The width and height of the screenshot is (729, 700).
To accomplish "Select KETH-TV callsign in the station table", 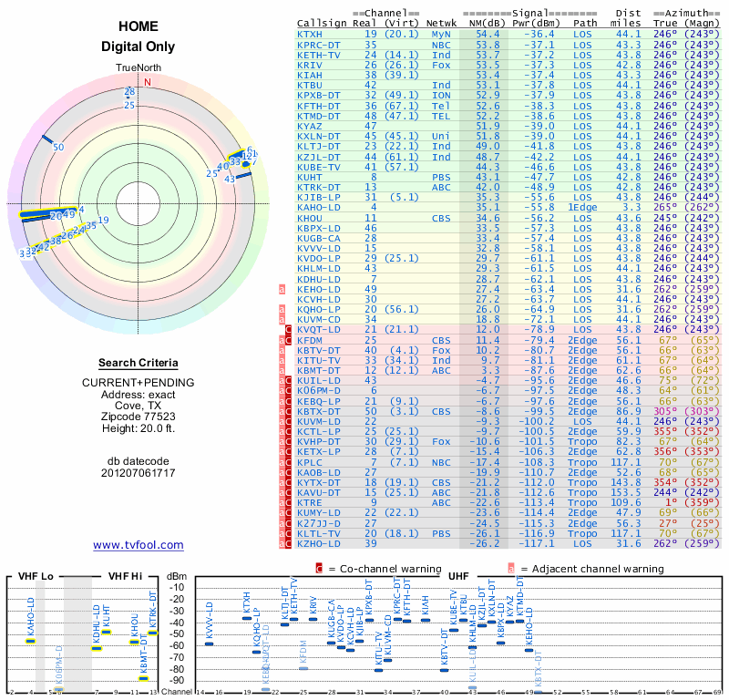I will 319,56.
